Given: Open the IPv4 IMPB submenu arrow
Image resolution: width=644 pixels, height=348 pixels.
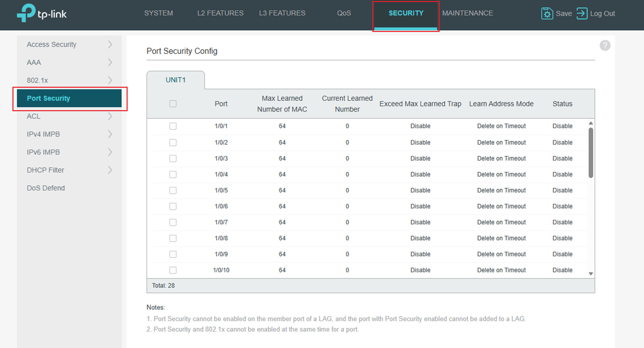Looking at the screenshot, I should pos(110,134).
